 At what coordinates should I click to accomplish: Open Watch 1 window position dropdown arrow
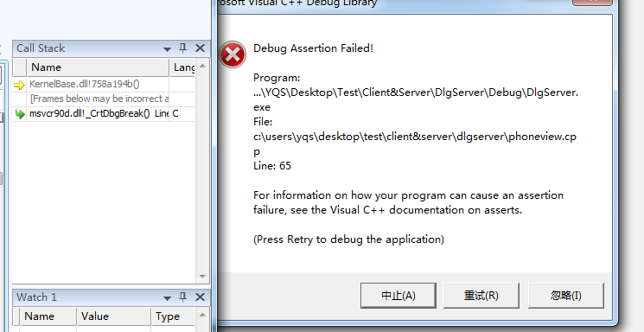pyautogui.click(x=167, y=298)
